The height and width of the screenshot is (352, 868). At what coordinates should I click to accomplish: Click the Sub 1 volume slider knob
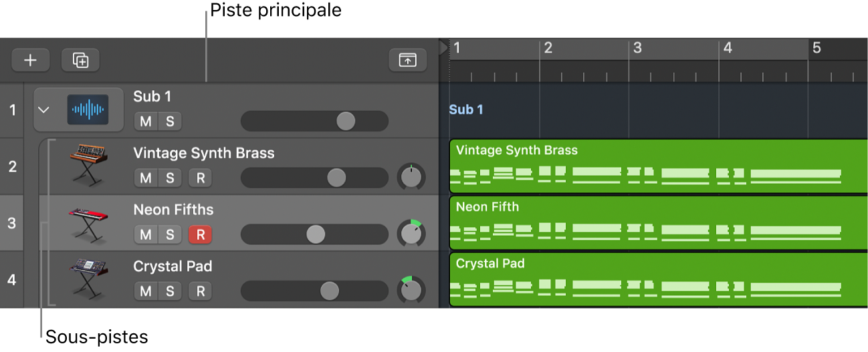click(346, 121)
